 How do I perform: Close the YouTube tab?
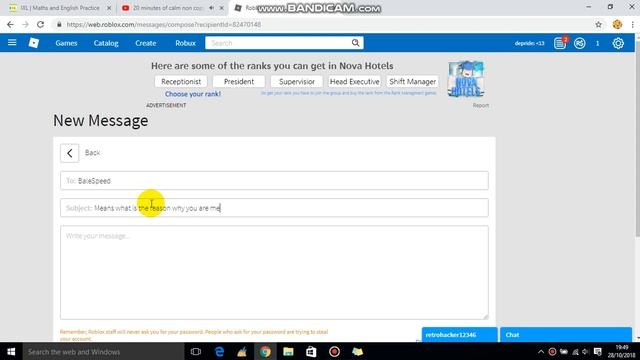[222, 8]
